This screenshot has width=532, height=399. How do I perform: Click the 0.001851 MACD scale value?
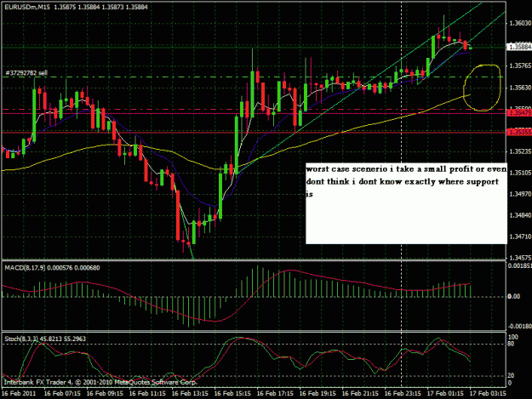(x=519, y=265)
